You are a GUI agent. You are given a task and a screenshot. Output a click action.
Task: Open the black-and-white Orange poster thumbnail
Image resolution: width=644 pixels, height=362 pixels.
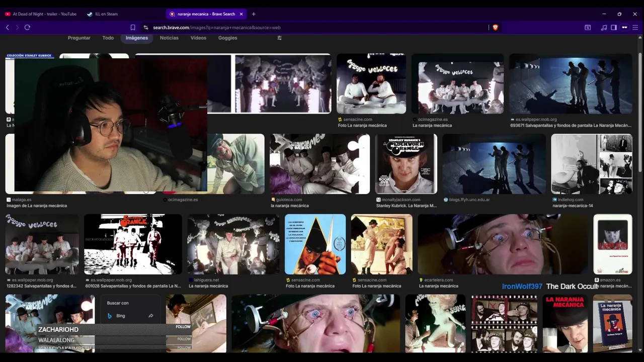tap(133, 244)
